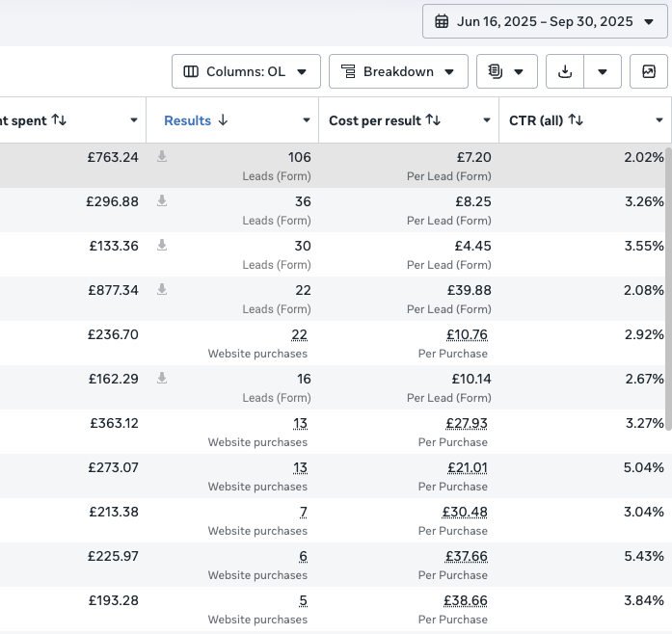This screenshot has height=634, width=672.
Task: Select the £225.97 amount spent cell
Action: (113, 556)
